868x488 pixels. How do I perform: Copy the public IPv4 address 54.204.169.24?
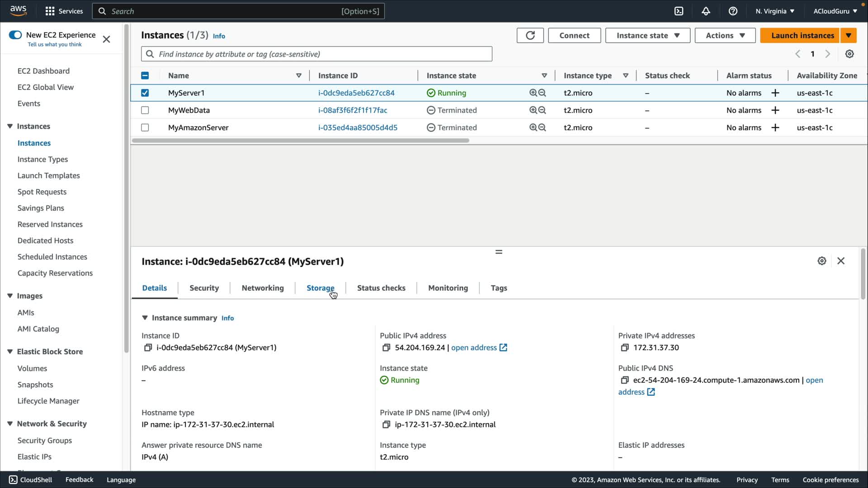click(386, 347)
